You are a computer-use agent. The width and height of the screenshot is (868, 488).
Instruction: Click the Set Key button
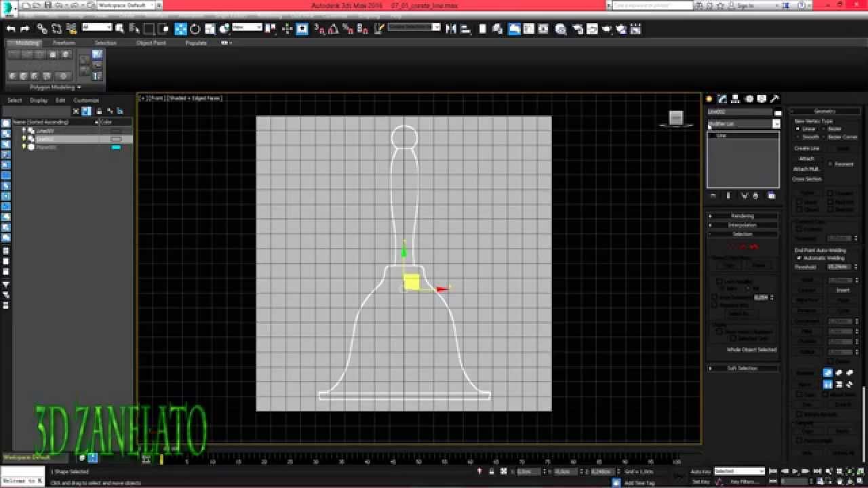pos(701,481)
